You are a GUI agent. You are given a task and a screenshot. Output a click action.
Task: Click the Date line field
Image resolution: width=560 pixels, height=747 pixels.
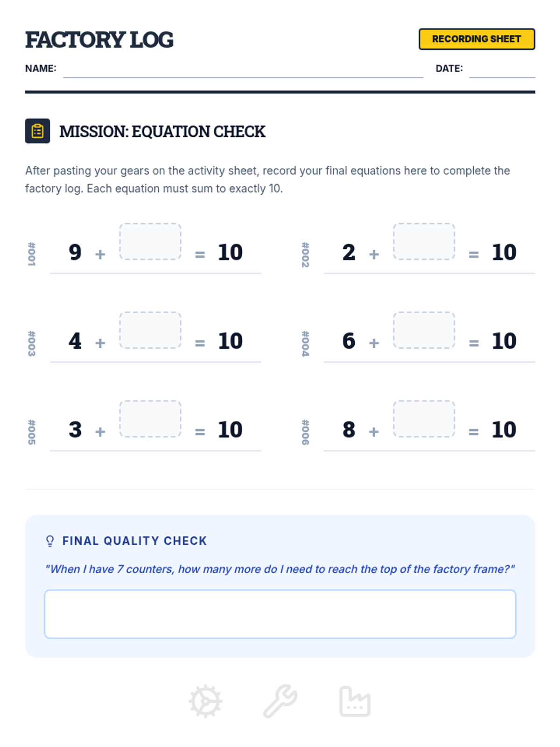(502, 69)
